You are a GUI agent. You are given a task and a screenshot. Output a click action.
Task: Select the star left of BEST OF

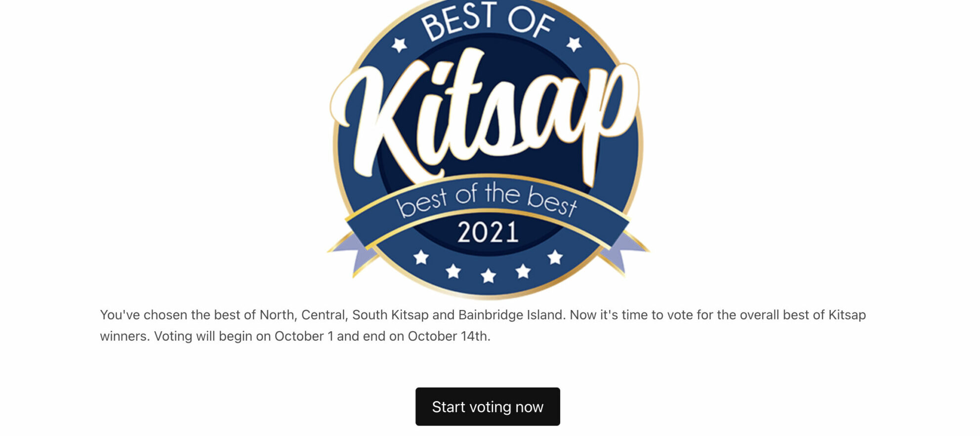(399, 45)
